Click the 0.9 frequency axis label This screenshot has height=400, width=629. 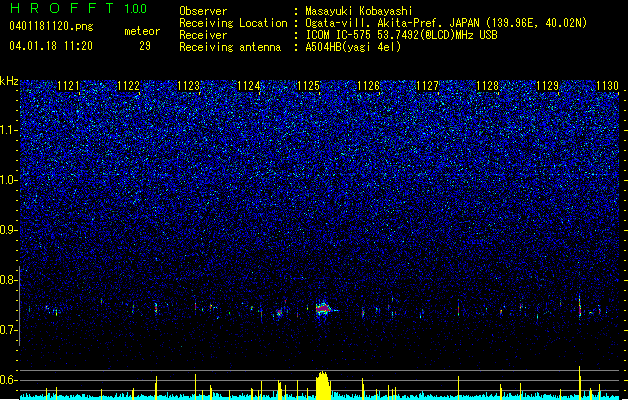click(x=9, y=230)
